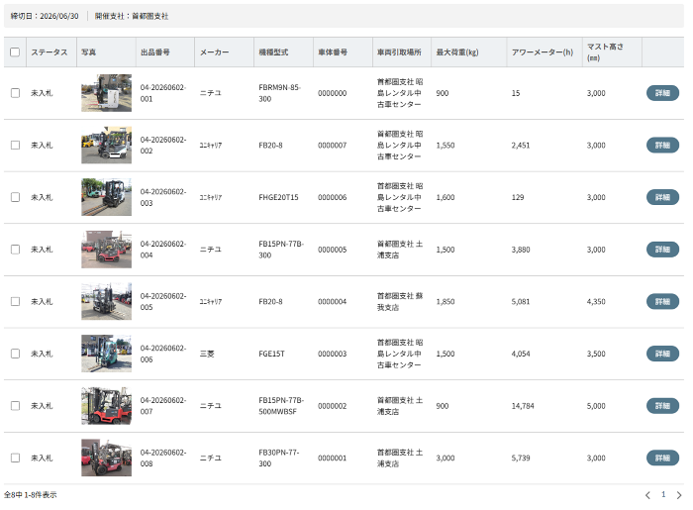Open 詳細 for lot 04-20260602-001
This screenshot has height=510, width=693.
(x=662, y=93)
